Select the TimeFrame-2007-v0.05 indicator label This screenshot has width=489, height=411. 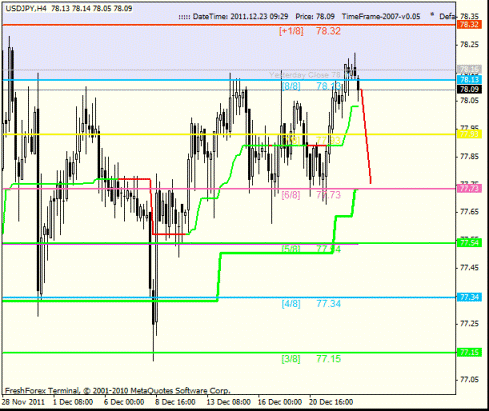[x=381, y=16]
